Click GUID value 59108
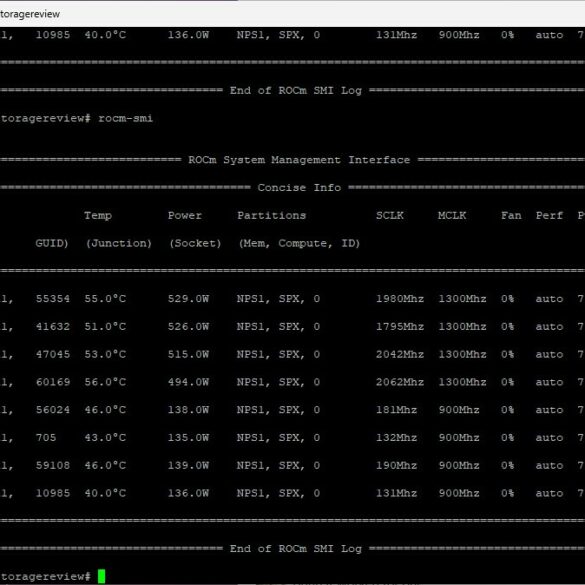The width and height of the screenshot is (585, 585). (53, 466)
